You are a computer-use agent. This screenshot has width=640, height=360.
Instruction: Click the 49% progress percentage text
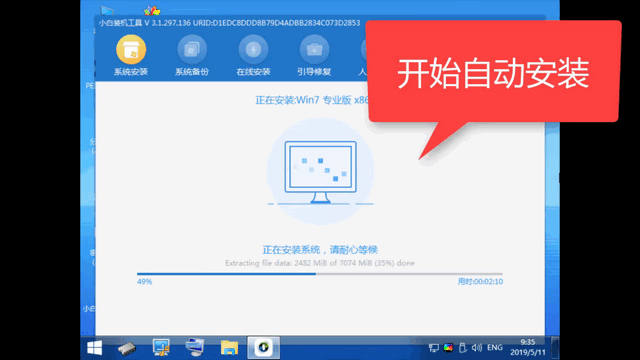(x=144, y=282)
